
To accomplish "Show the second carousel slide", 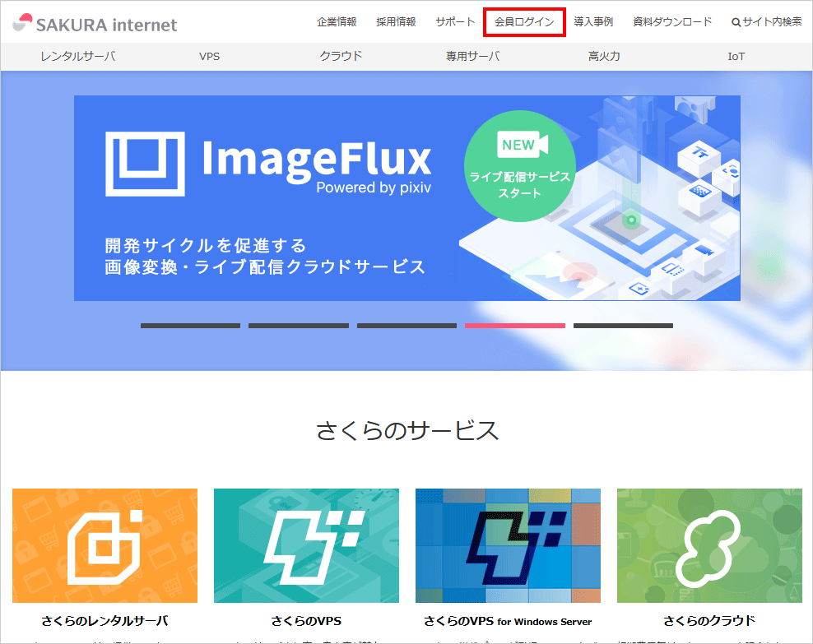I will 299,326.
